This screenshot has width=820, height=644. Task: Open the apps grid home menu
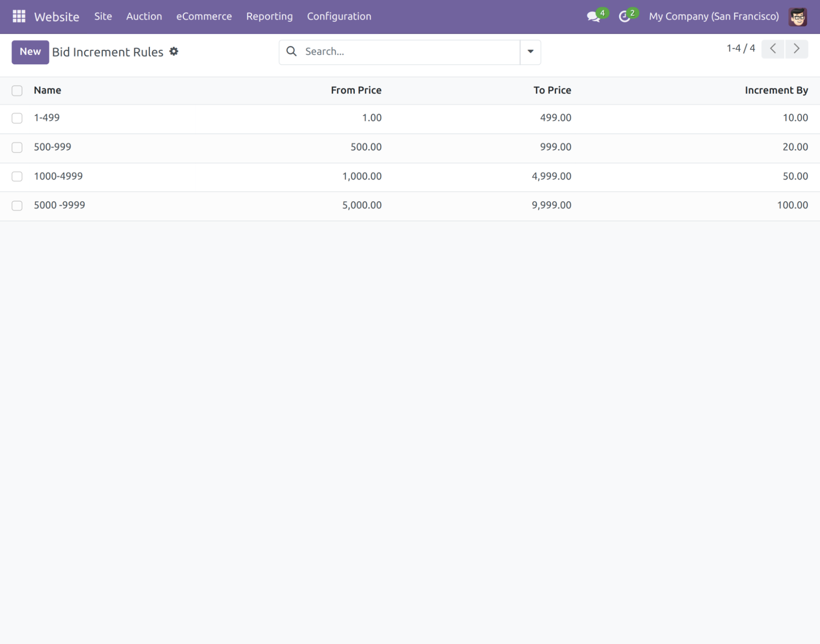(19, 16)
